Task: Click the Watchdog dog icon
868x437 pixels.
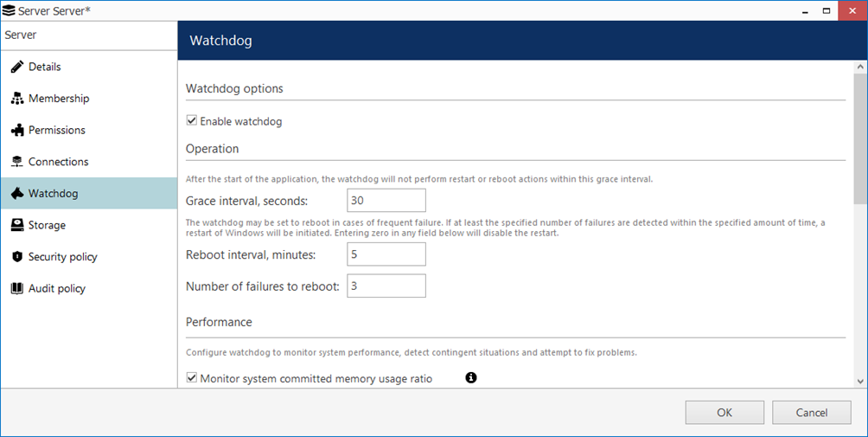Action: (x=16, y=193)
